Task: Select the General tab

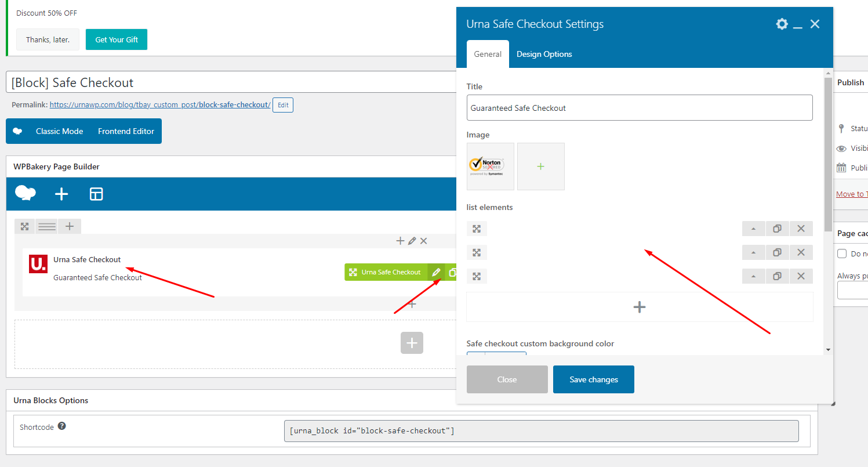Action: [488, 54]
